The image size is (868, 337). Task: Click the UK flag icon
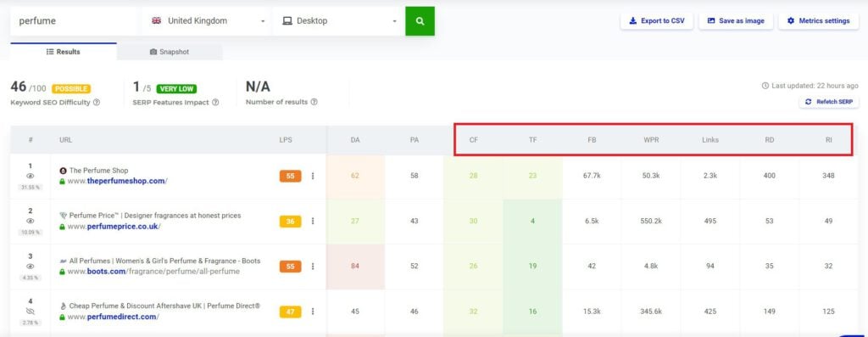[157, 20]
